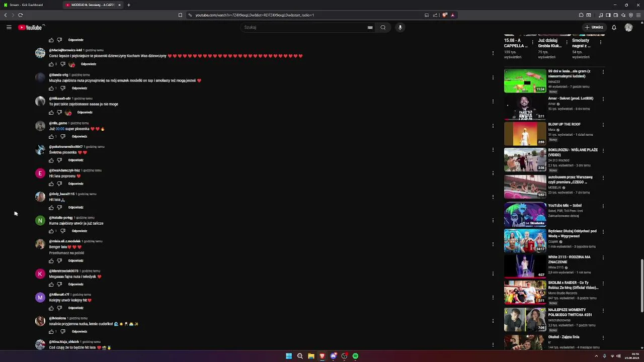
Task: Open a new browser tab with plus
Action: click(129, 5)
